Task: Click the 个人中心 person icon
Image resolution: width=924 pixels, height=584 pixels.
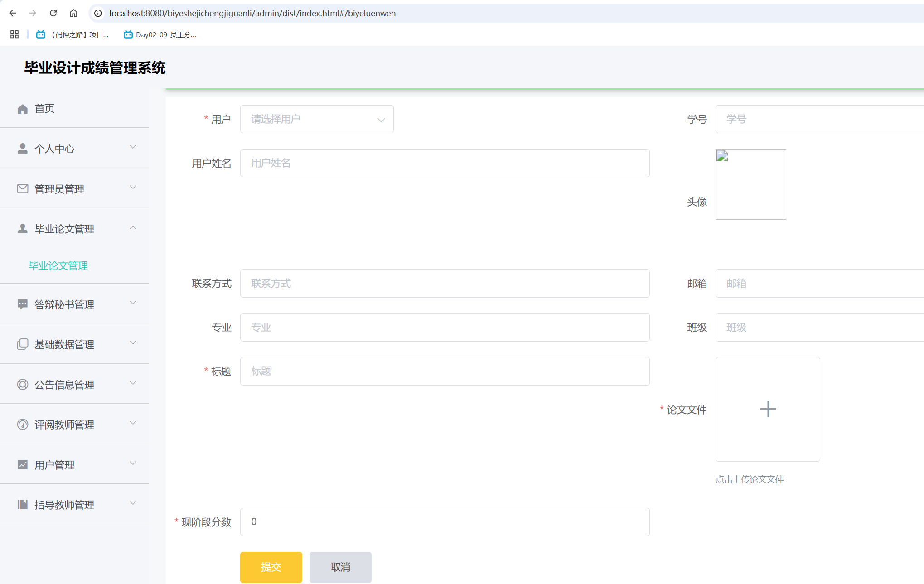Action: point(23,149)
